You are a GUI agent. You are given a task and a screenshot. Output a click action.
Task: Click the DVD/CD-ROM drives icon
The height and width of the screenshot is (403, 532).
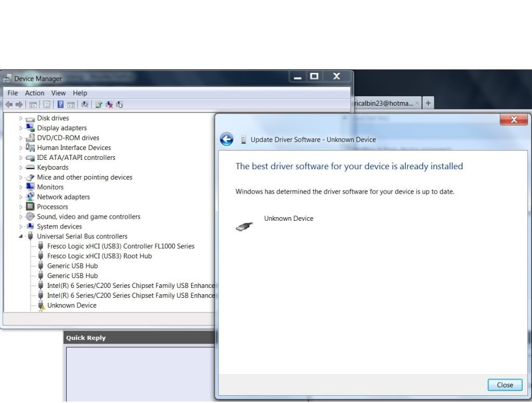[x=30, y=137]
